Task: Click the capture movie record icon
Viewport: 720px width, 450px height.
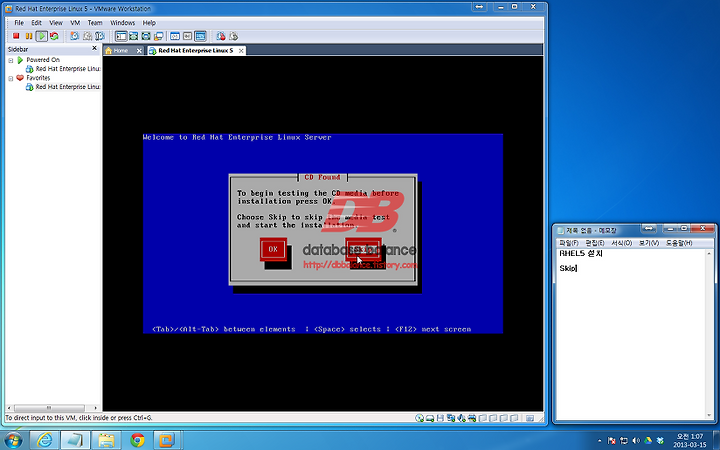Action: coord(221,36)
